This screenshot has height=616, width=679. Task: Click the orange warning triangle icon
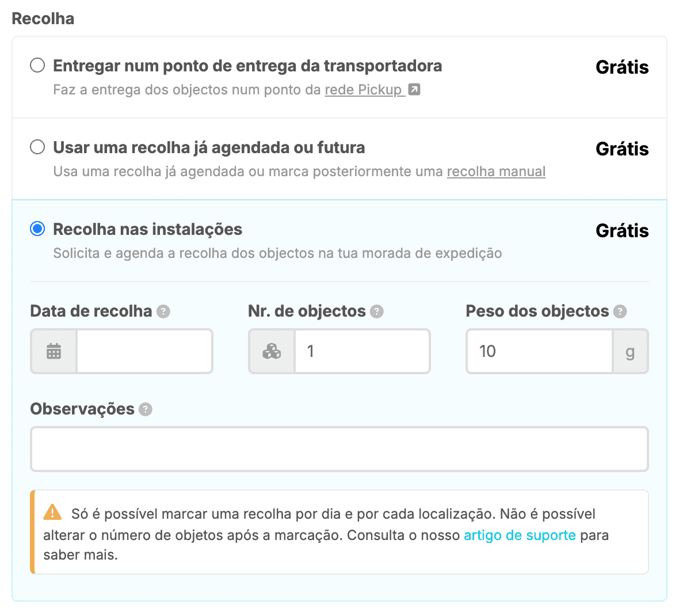[x=52, y=512]
